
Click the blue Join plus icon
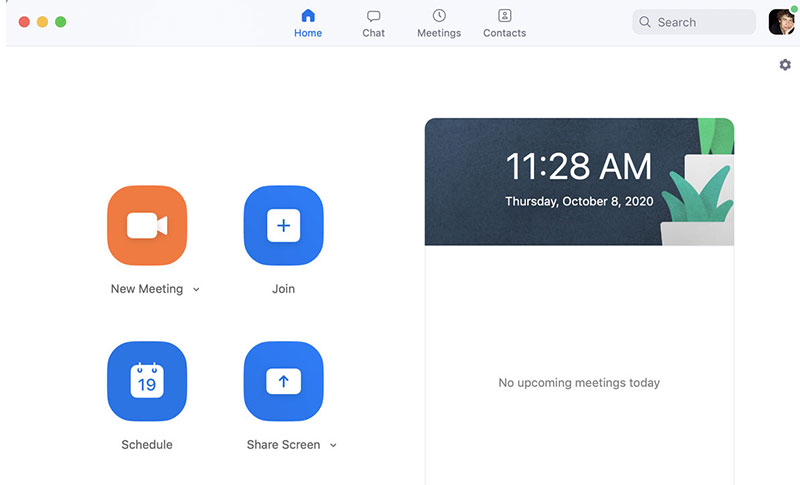coord(284,225)
